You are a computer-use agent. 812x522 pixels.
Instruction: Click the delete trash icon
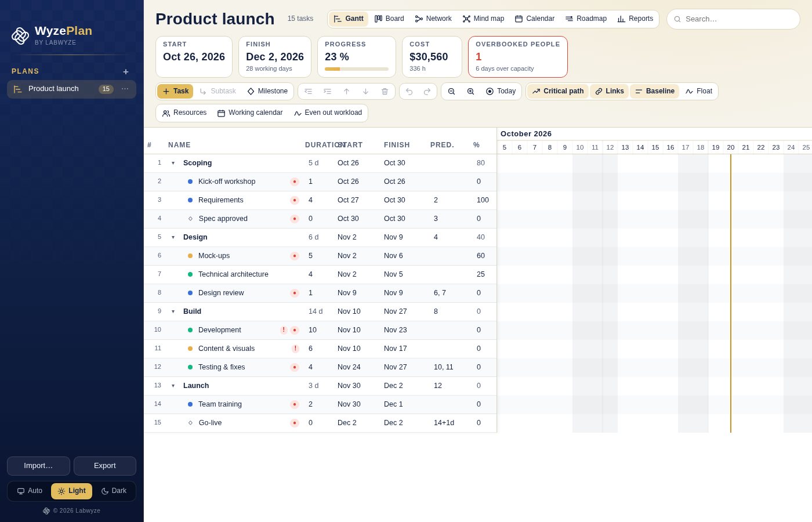click(x=385, y=92)
